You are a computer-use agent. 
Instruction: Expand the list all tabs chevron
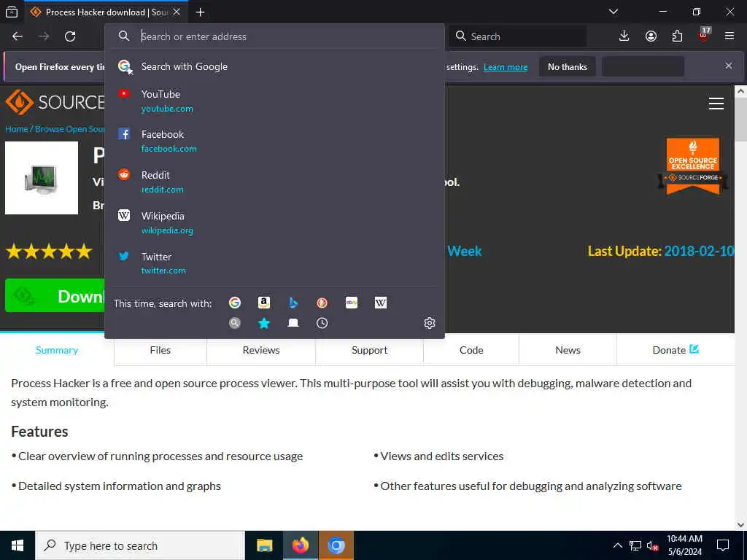click(x=614, y=12)
